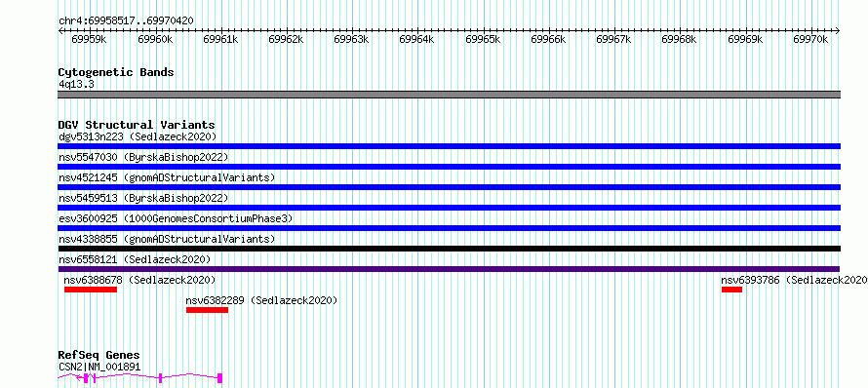
Task: Click the 69967k ruler tick label
Action: click(x=613, y=39)
